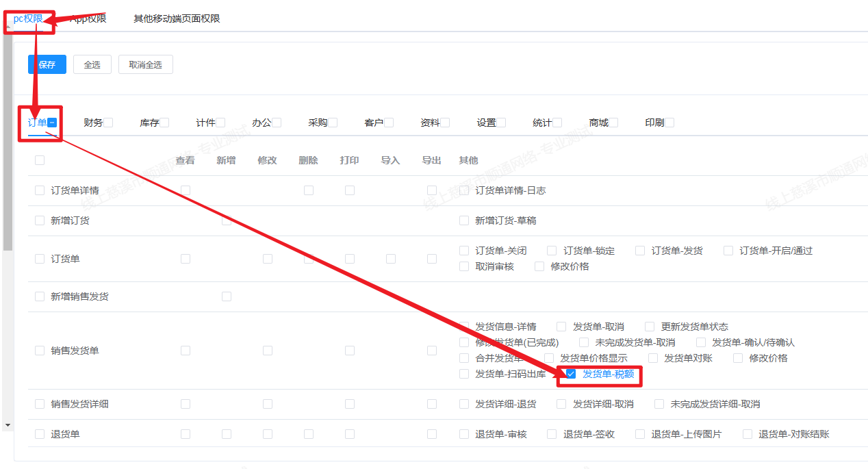Toggle the 订单 tab indeterminate checkbox
The image size is (868, 469).
pos(52,123)
